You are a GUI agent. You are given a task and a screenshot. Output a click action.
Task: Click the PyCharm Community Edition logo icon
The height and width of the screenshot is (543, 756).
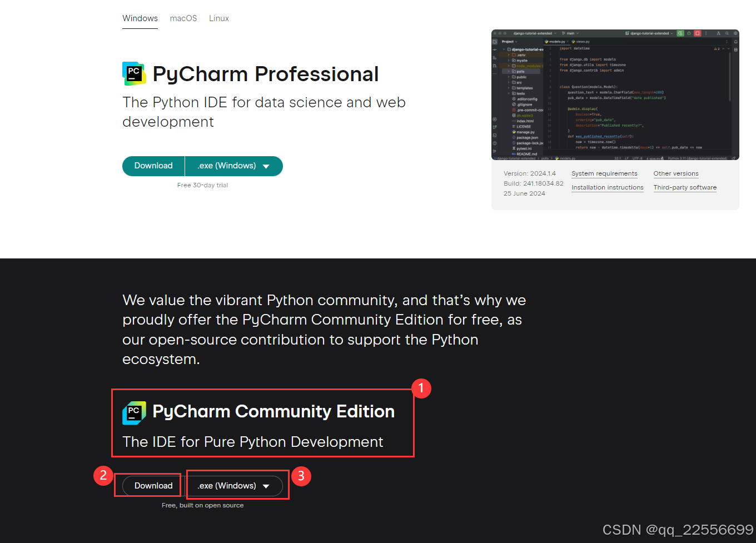coord(134,413)
